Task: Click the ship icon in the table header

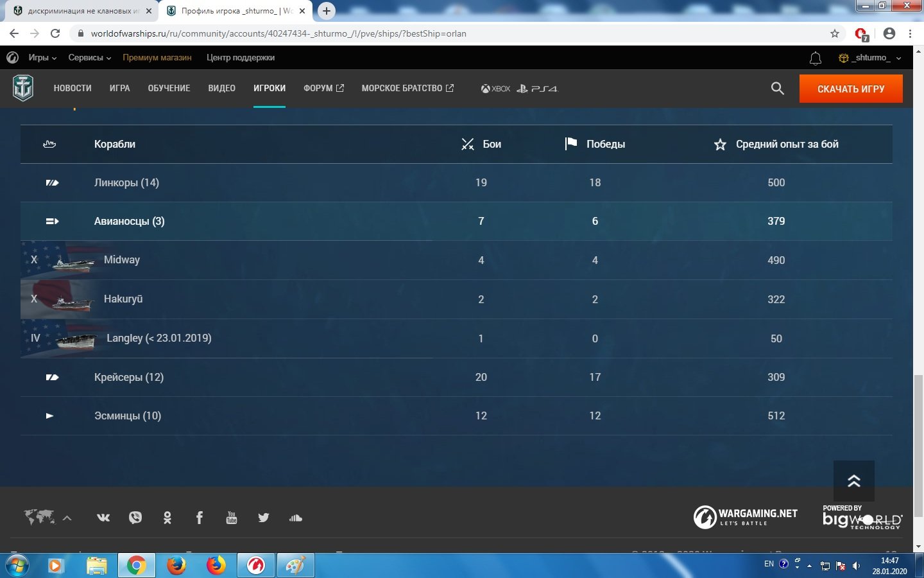Action: tap(49, 144)
